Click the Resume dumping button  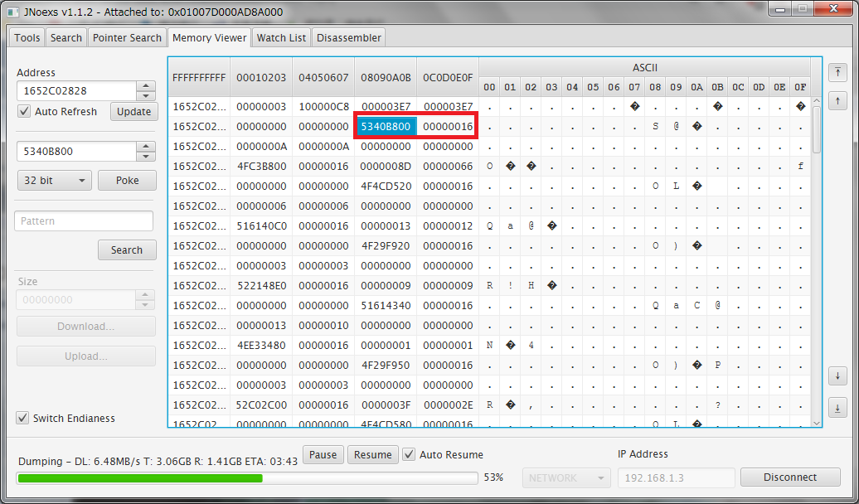click(x=372, y=455)
